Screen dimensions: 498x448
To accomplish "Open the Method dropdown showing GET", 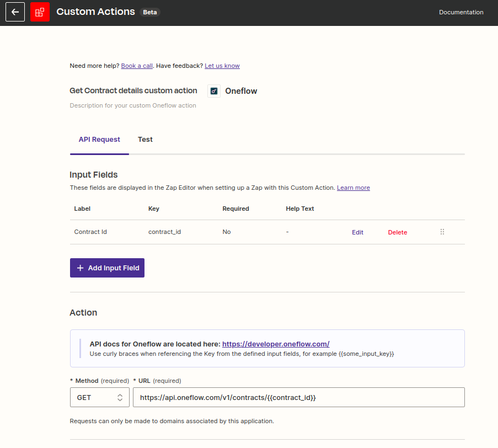I will point(99,397).
